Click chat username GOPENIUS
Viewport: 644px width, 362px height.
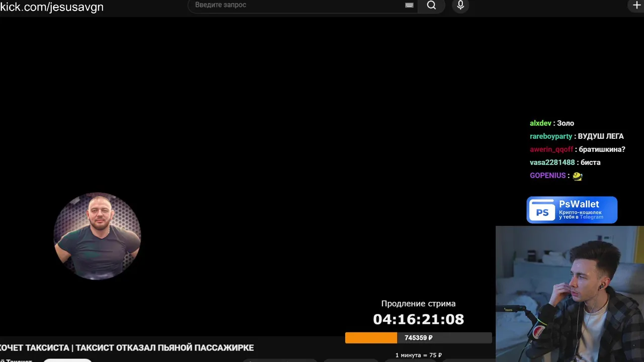click(547, 175)
